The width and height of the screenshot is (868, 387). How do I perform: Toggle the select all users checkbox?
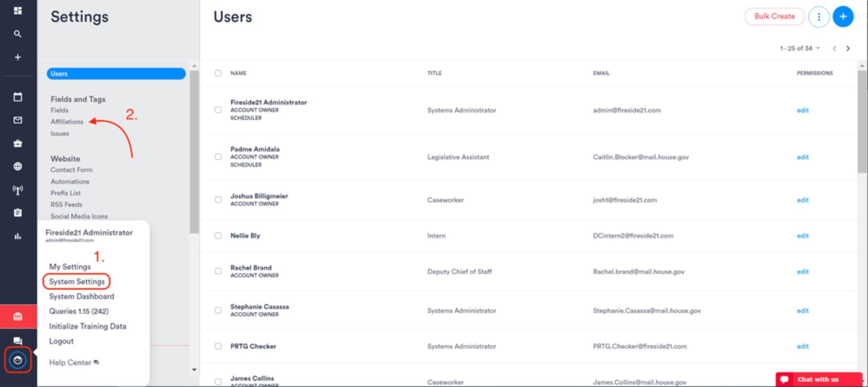(x=218, y=73)
